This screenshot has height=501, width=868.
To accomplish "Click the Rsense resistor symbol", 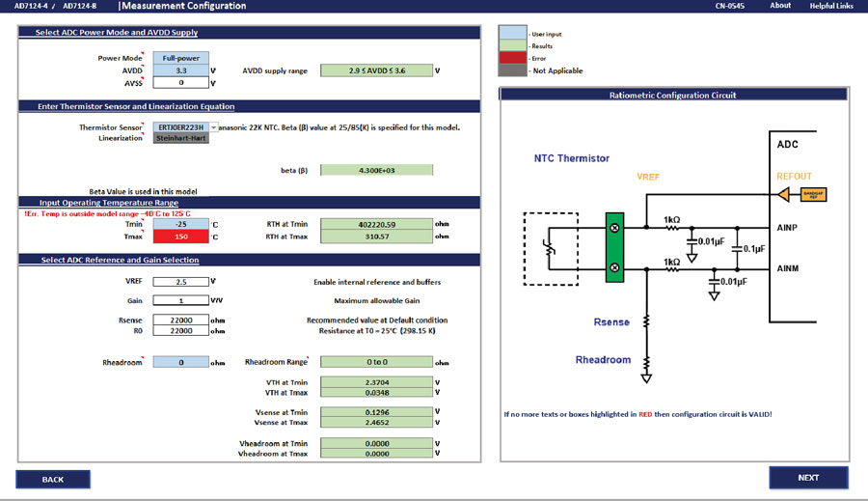I will pyautogui.click(x=646, y=321).
